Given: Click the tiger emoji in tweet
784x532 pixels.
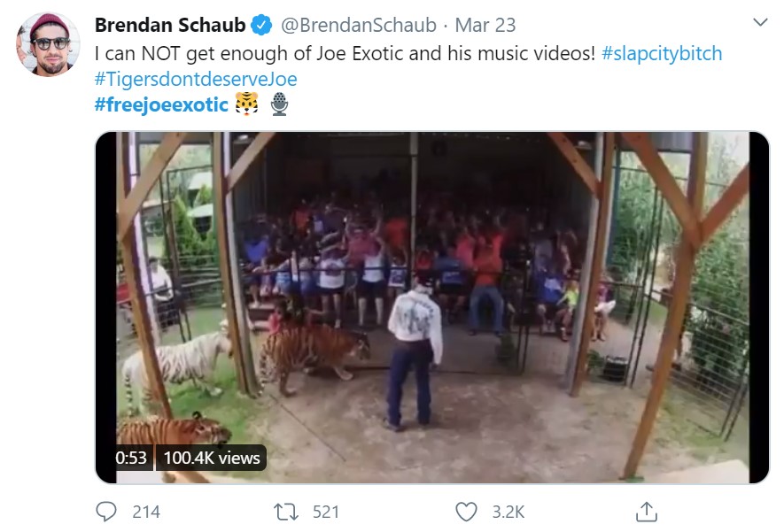Looking at the screenshot, I should tap(246, 105).
